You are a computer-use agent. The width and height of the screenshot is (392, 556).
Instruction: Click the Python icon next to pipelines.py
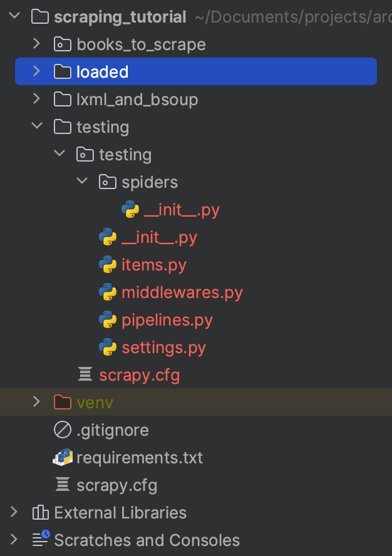pyautogui.click(x=108, y=320)
